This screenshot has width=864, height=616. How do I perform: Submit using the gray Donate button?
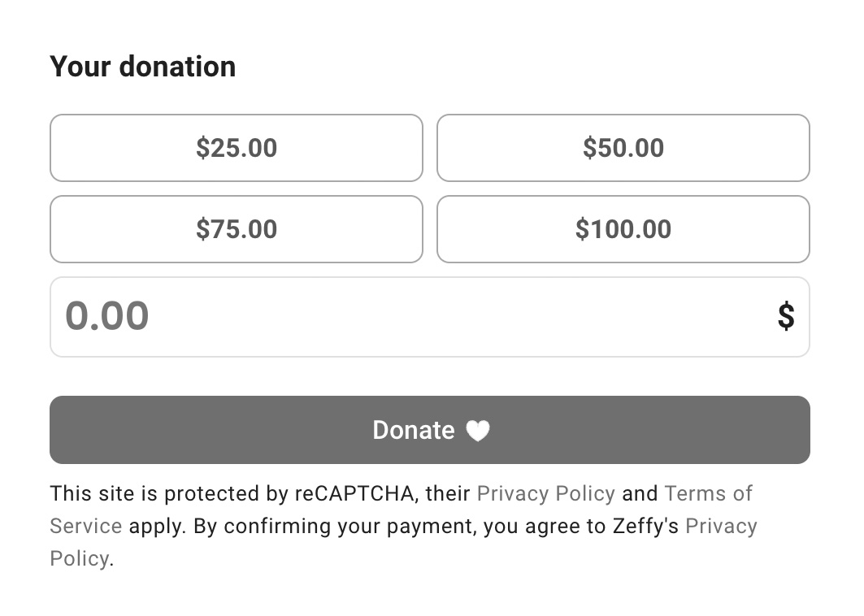430,430
